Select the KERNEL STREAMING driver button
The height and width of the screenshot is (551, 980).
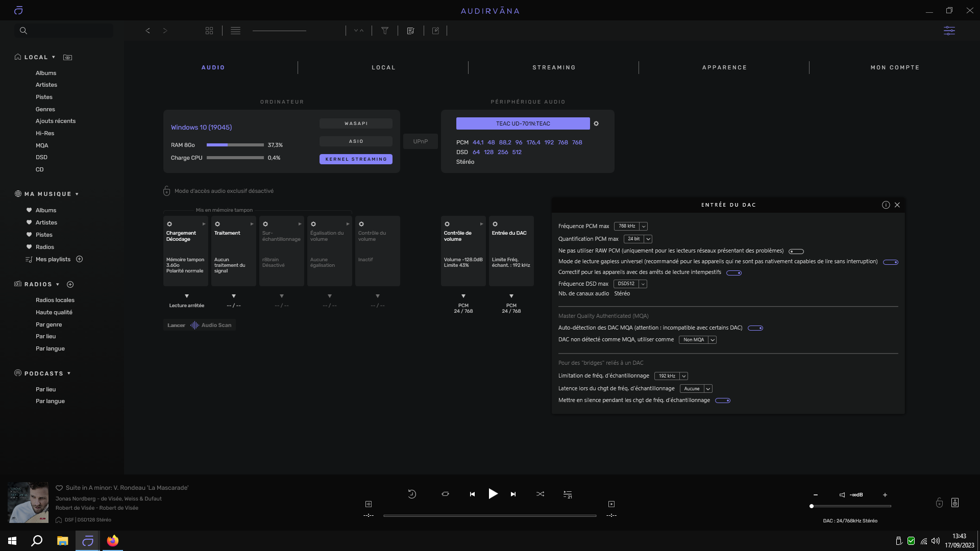tap(356, 159)
